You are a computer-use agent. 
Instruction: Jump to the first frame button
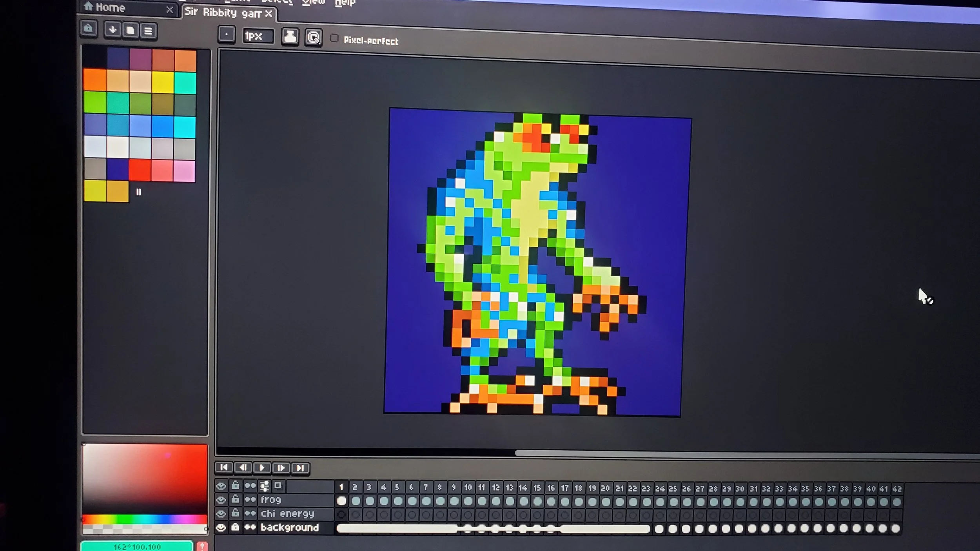[x=224, y=468]
